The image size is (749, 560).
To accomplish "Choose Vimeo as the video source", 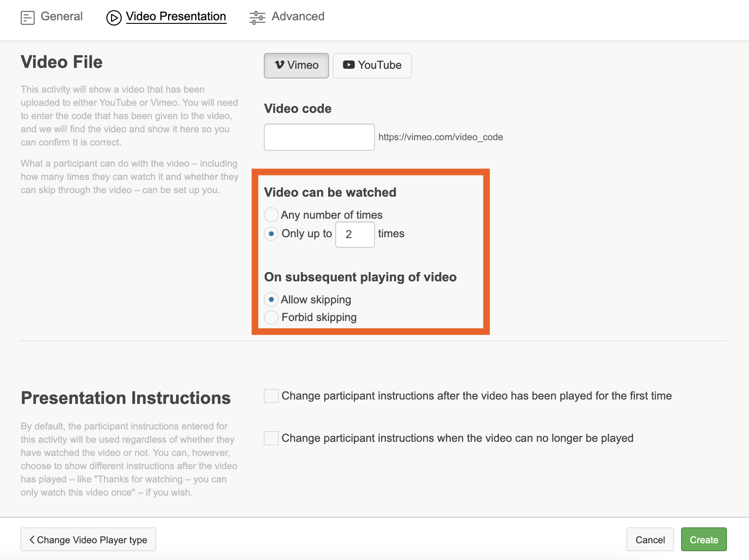I will [296, 66].
